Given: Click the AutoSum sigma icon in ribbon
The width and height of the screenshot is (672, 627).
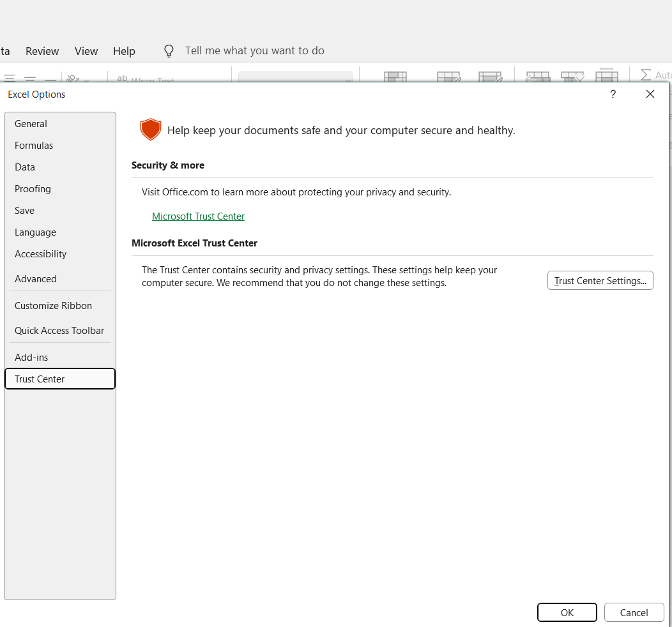Looking at the screenshot, I should [x=645, y=75].
